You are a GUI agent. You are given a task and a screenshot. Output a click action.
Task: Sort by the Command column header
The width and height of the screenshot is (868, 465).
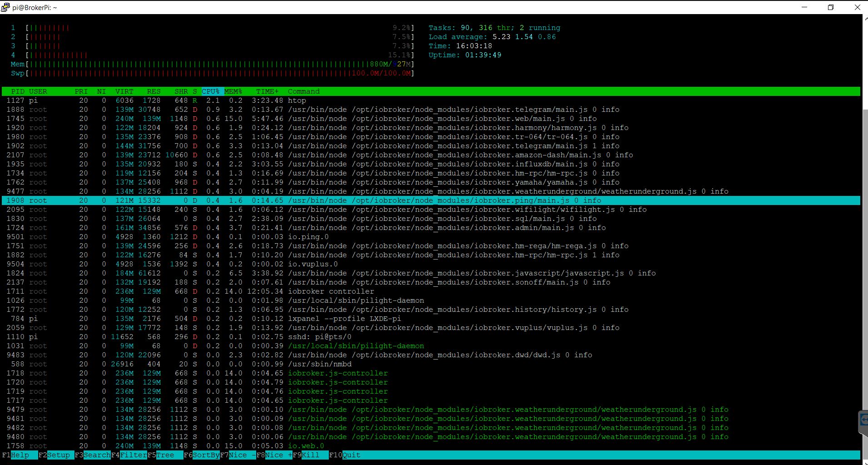[x=304, y=91]
